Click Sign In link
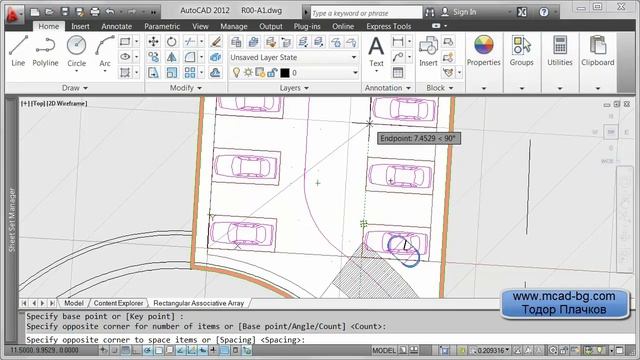 click(464, 12)
